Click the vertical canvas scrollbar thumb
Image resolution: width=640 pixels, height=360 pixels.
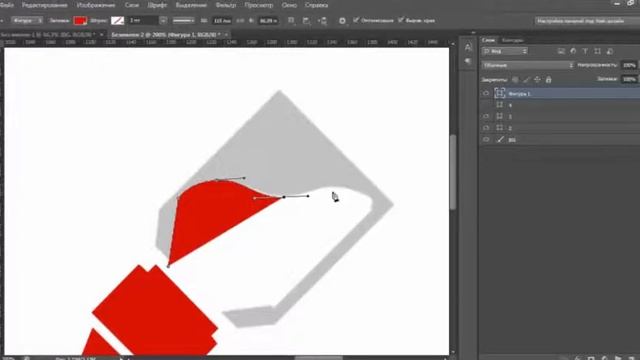(453, 171)
